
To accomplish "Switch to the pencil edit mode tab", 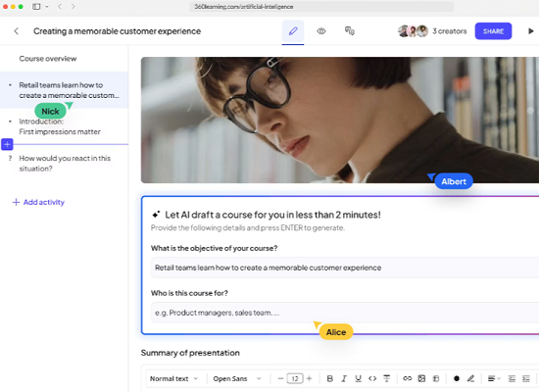I will (x=293, y=31).
